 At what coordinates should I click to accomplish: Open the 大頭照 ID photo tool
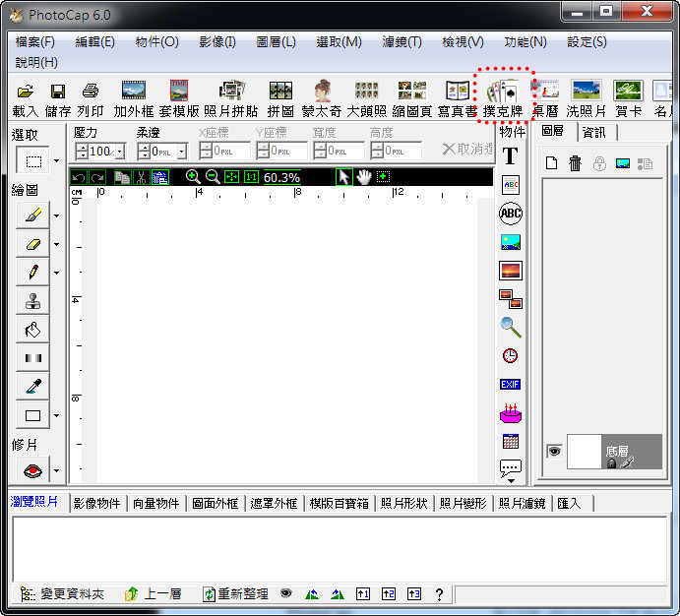[367, 98]
